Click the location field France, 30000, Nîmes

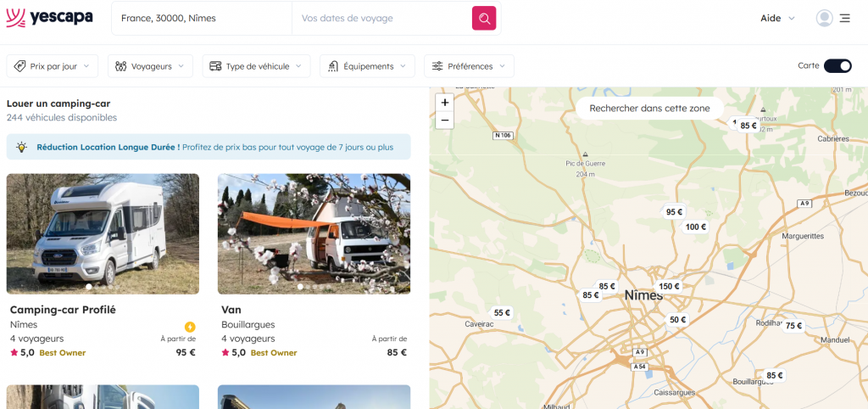[x=202, y=19]
